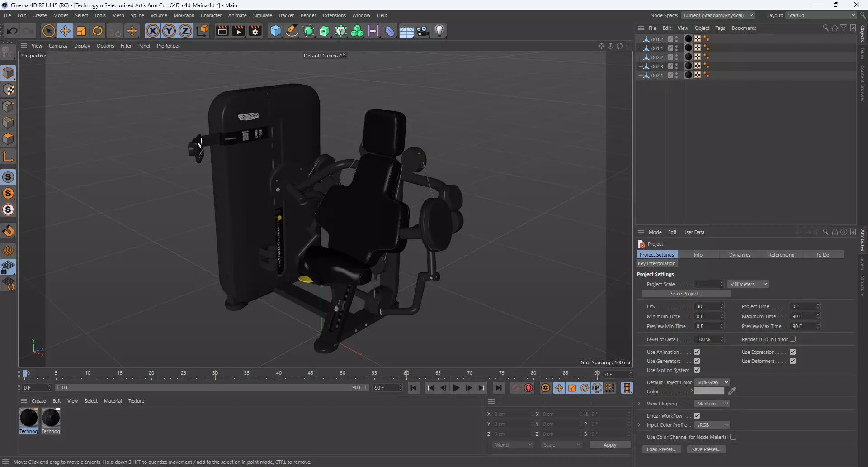
Task: Play the animation forward
Action: 456,388
